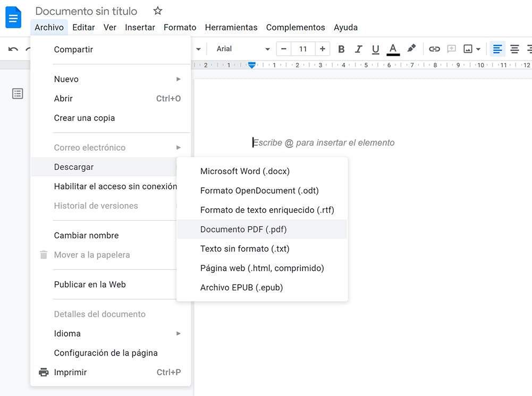
Task: Click the increase font size button
Action: pyautogui.click(x=323, y=48)
